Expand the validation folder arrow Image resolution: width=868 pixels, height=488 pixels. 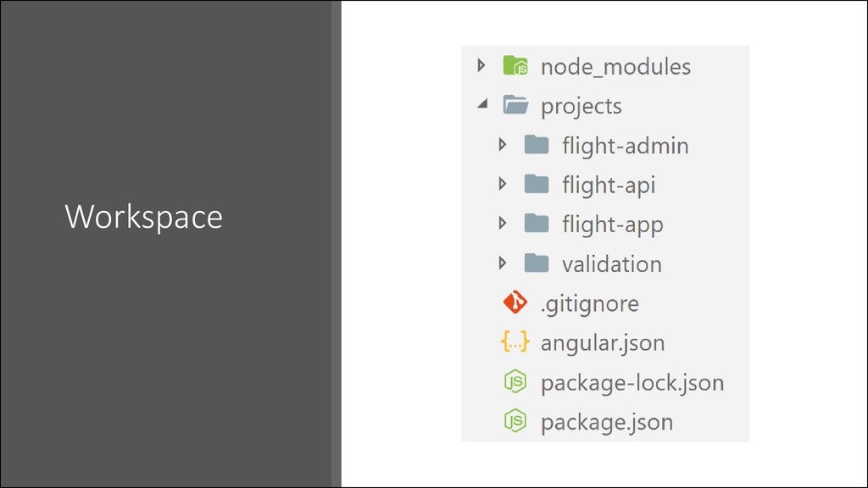(x=502, y=263)
